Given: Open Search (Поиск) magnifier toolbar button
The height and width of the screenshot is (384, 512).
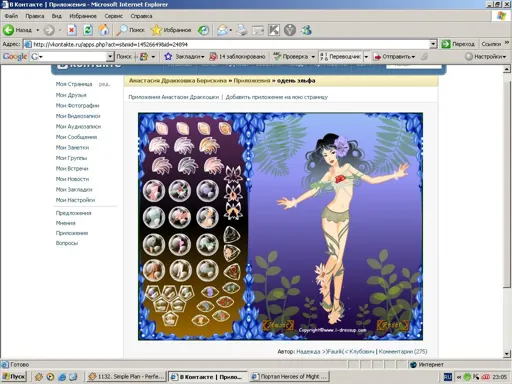Looking at the screenshot, I should tap(130, 30).
